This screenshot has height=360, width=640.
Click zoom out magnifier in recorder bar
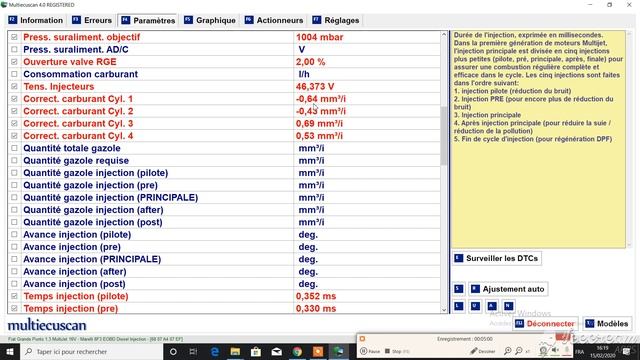click(x=519, y=351)
